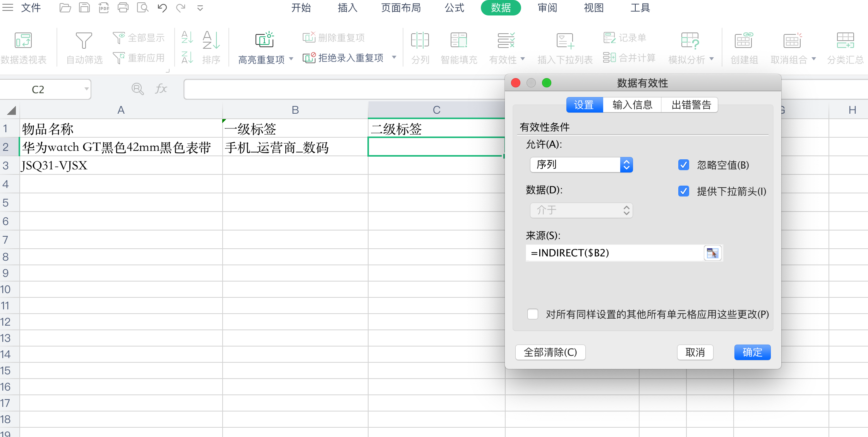
Task: Open the Page Layout (页面布局) tab
Action: [401, 8]
